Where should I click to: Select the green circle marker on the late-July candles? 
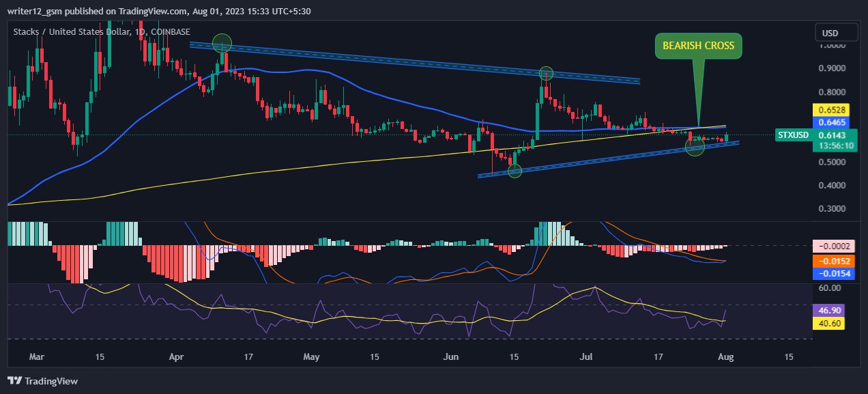tap(695, 145)
